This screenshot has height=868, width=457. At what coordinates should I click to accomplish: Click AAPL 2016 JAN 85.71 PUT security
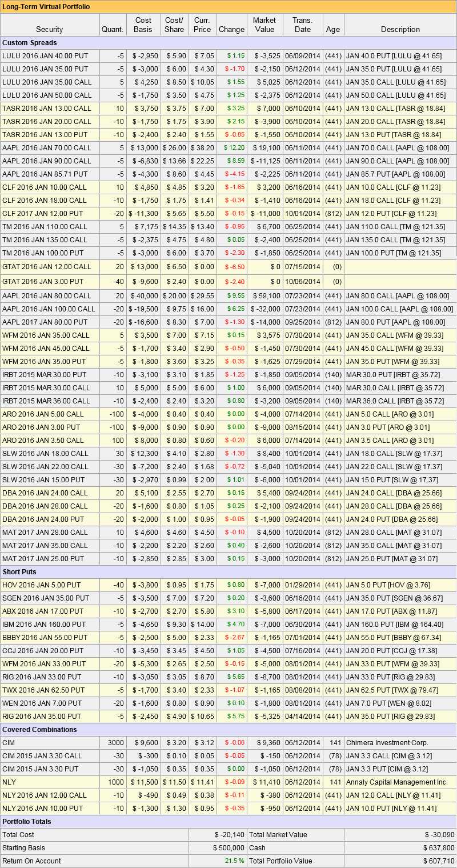point(45,174)
